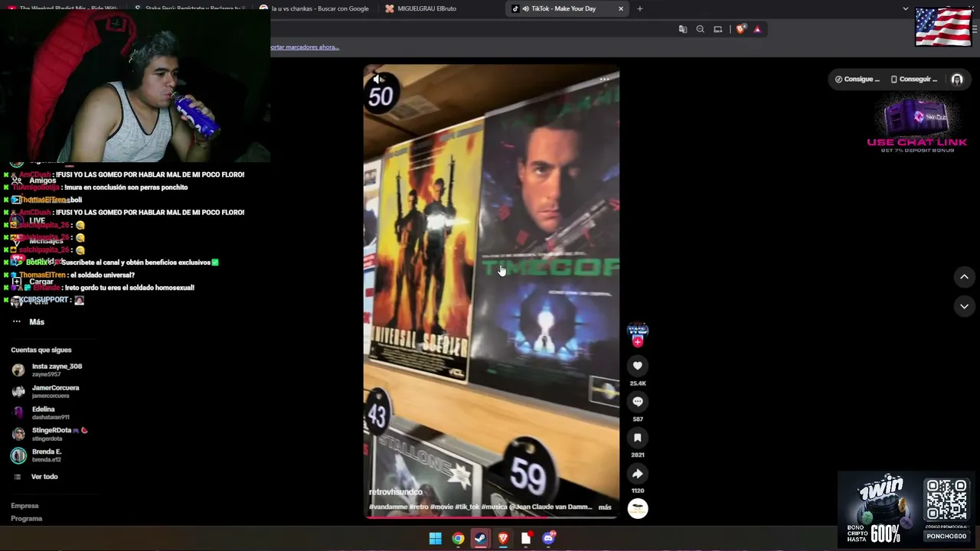Open creator avatar beside the video

(637, 331)
